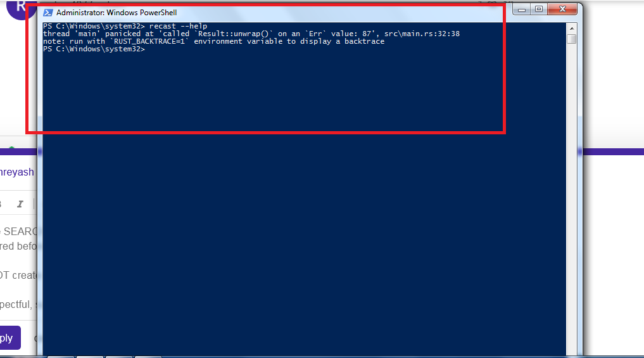This screenshot has width=644, height=358.
Task: Click the console vertical scrollbar thumb
Action: tap(571, 39)
